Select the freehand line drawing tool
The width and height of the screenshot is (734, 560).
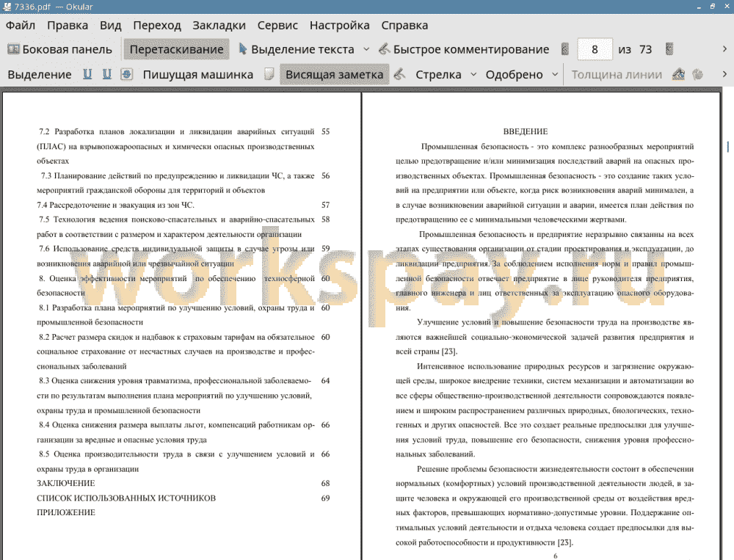[399, 74]
